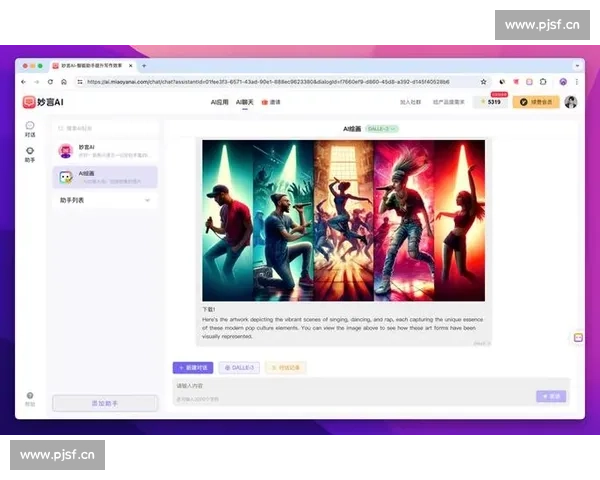Expand the browser tab search dropdown

[577, 66]
